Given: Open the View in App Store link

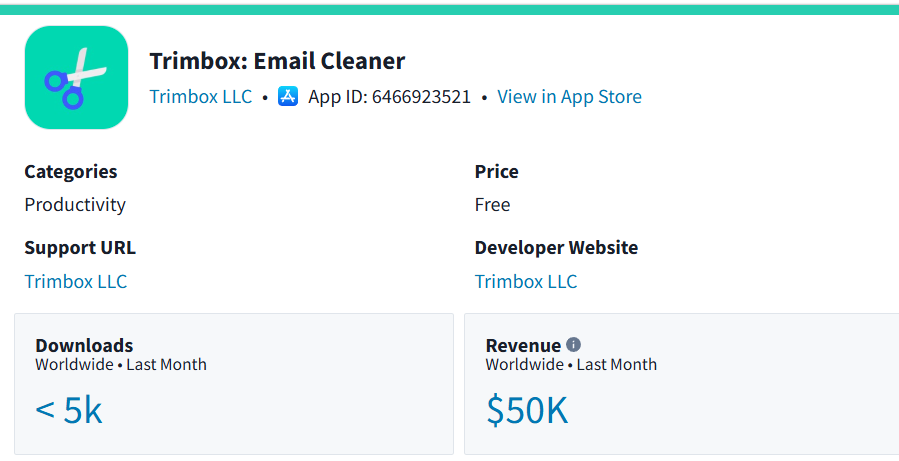Looking at the screenshot, I should [x=569, y=96].
